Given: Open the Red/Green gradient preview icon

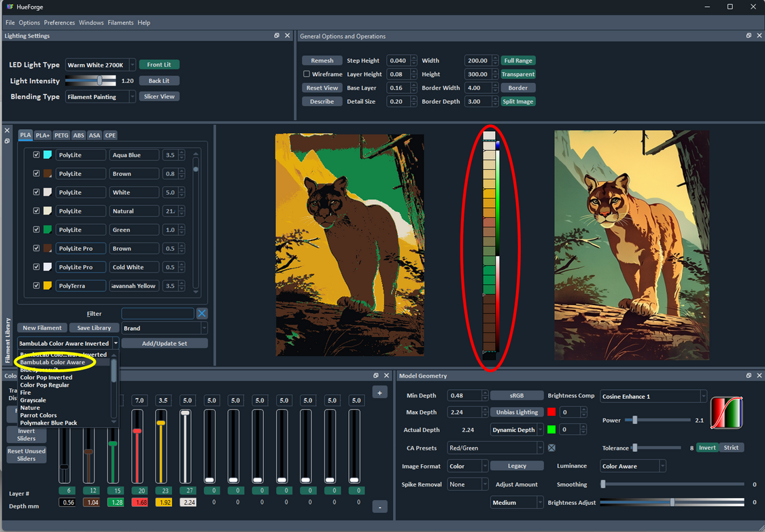Looking at the screenshot, I should [726, 411].
